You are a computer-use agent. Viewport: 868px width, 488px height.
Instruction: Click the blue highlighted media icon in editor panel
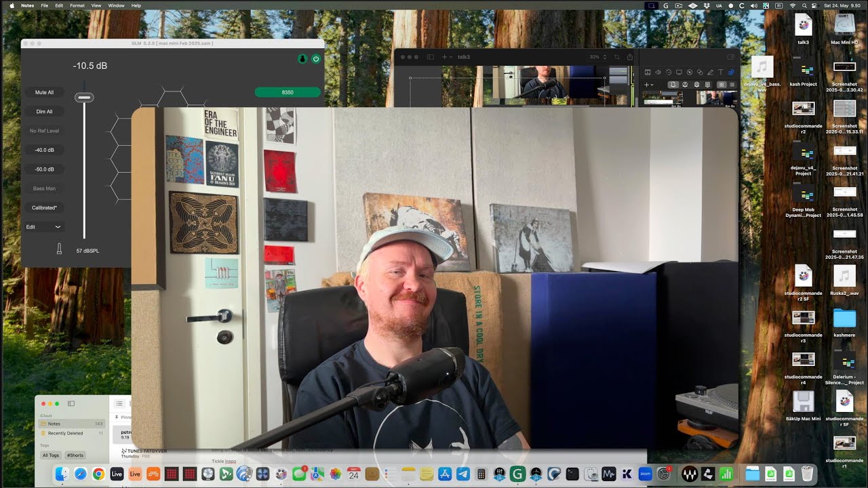(x=732, y=72)
